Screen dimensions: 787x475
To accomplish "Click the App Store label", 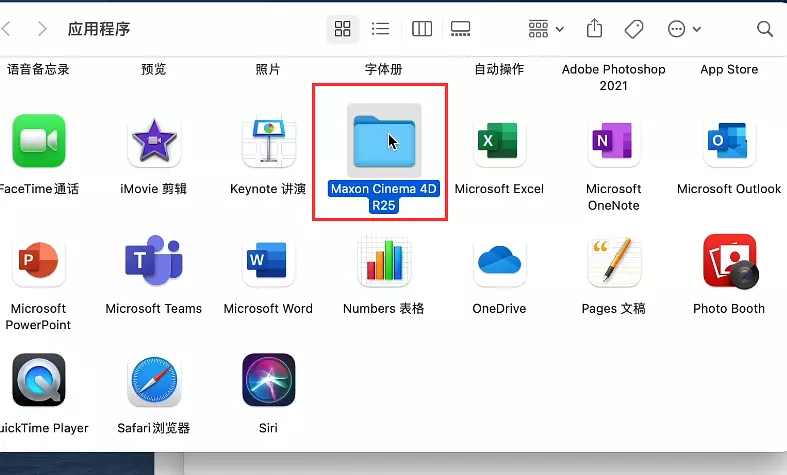I will point(729,69).
